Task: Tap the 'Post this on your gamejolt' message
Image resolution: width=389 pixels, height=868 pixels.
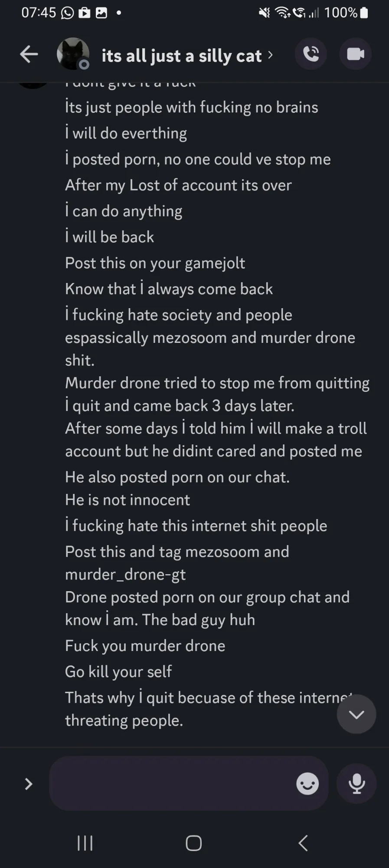Action: [155, 263]
